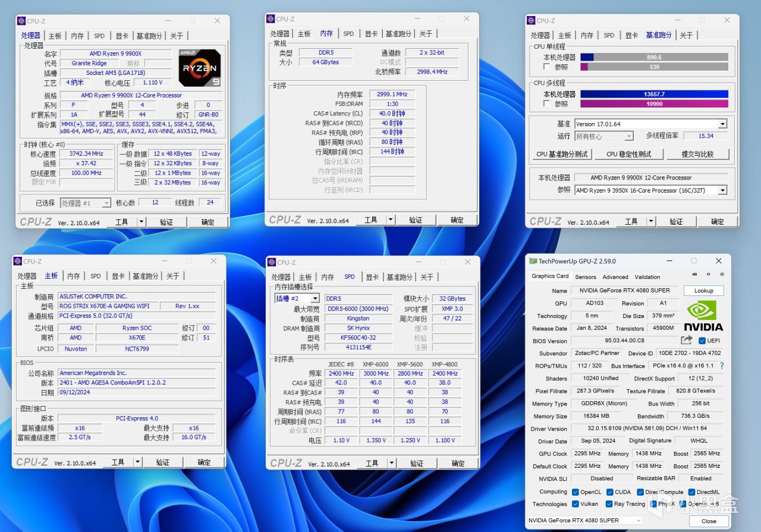Enable 参照 checkbox under CPU 单线程
Image resolution: width=761 pixels, height=532 pixels.
pyautogui.click(x=547, y=67)
